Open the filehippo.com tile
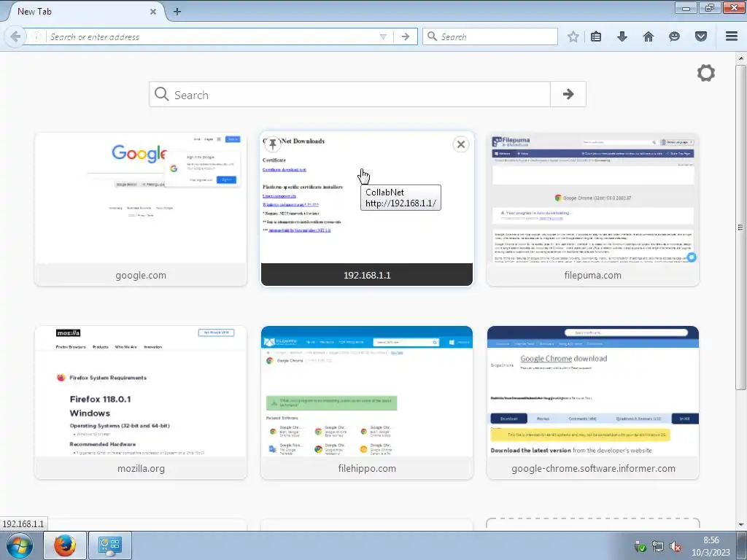 pos(367,402)
